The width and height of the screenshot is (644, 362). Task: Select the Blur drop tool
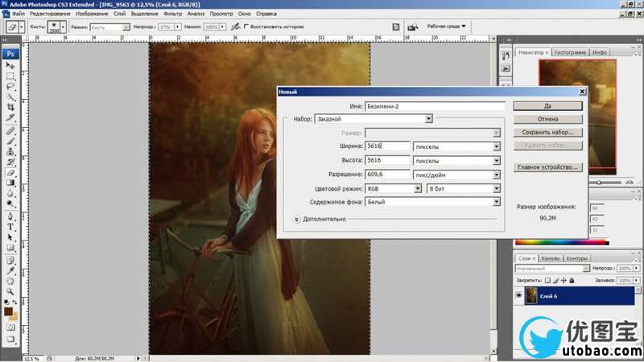pos(10,193)
